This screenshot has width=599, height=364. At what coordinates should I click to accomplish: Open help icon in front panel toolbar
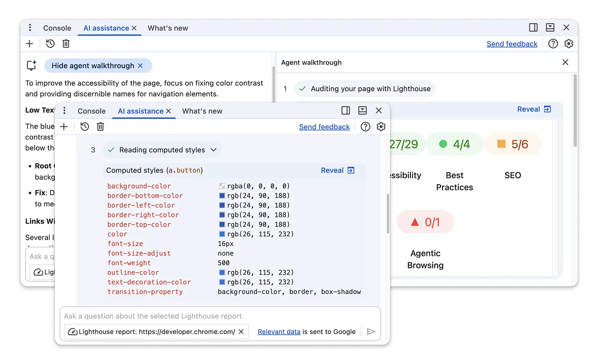(x=365, y=127)
